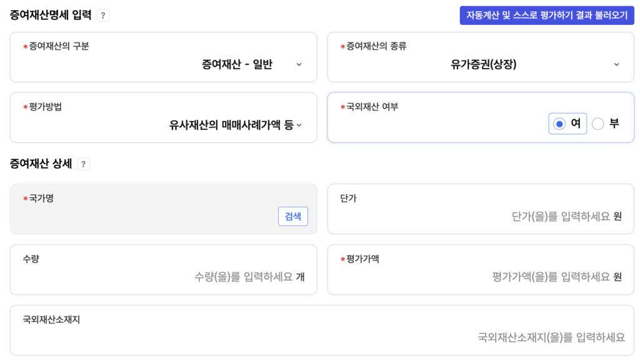This screenshot has height=364, width=640.
Task: Click the 검색 button for 국가명
Action: coord(292,216)
